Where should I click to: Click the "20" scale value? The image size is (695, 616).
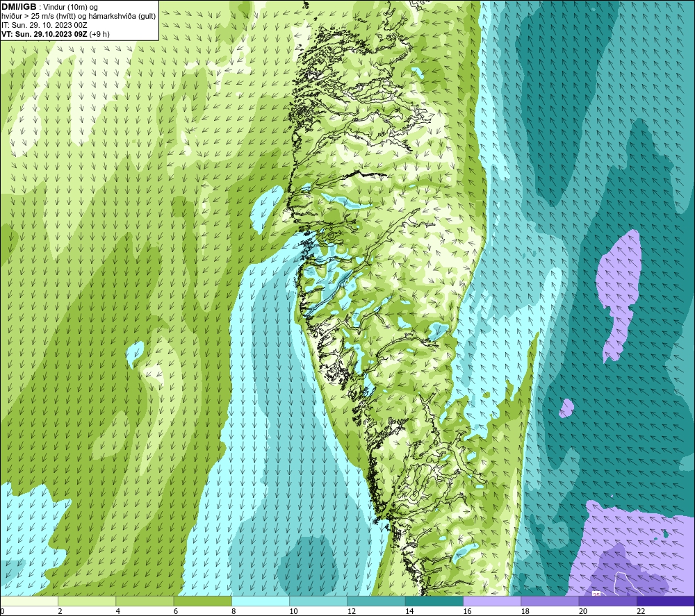click(x=583, y=611)
